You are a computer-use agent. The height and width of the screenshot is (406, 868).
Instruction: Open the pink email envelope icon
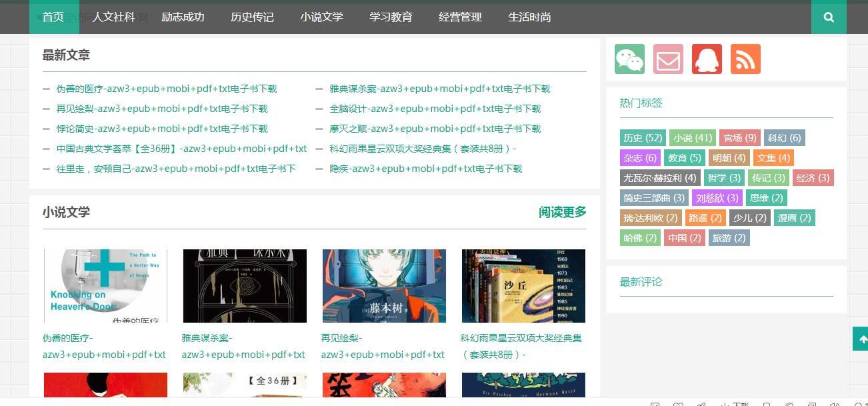pos(667,59)
